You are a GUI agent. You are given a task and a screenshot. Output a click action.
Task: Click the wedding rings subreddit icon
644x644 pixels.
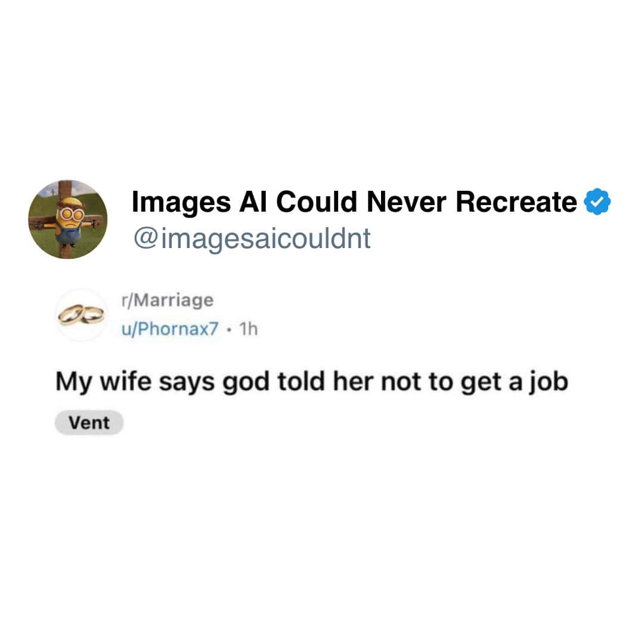point(81,315)
